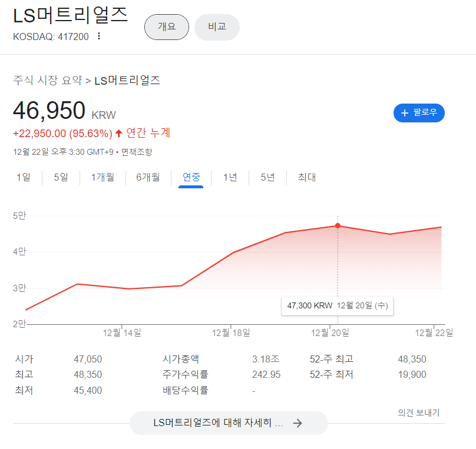Click the 5만 y-axis label
Viewport: 476px width, 449px height.
[x=19, y=216]
